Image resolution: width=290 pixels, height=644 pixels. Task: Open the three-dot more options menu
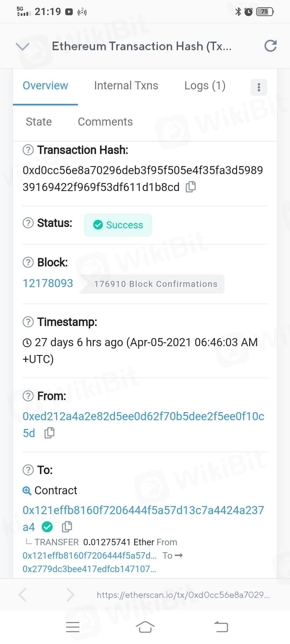pyautogui.click(x=259, y=87)
